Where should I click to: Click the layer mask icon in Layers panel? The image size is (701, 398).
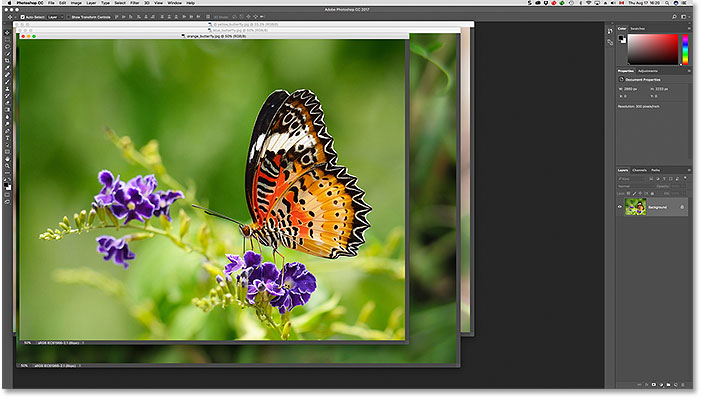tap(654, 384)
